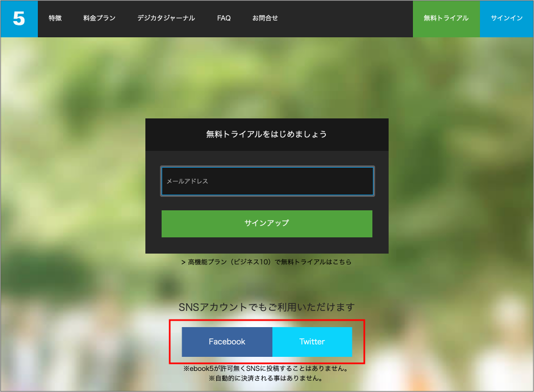
Task: Select お問合せ in the navigation bar
Action: pyautogui.click(x=265, y=18)
